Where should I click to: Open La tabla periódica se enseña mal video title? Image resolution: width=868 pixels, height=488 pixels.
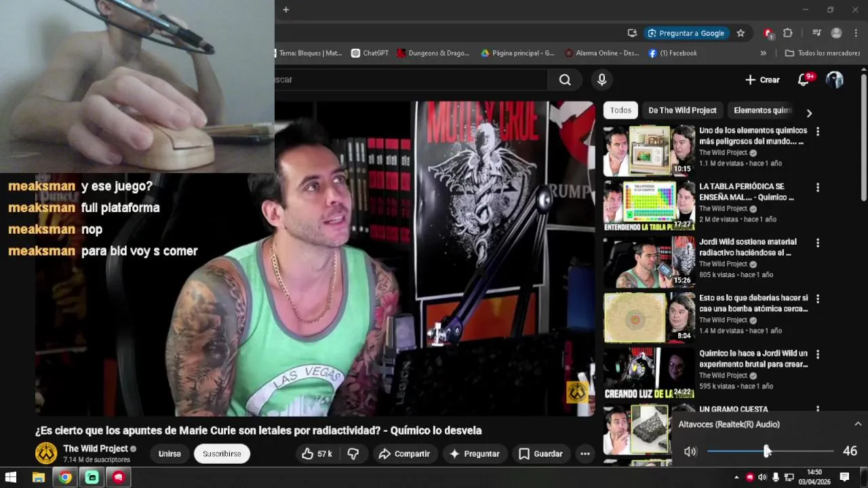point(746,192)
